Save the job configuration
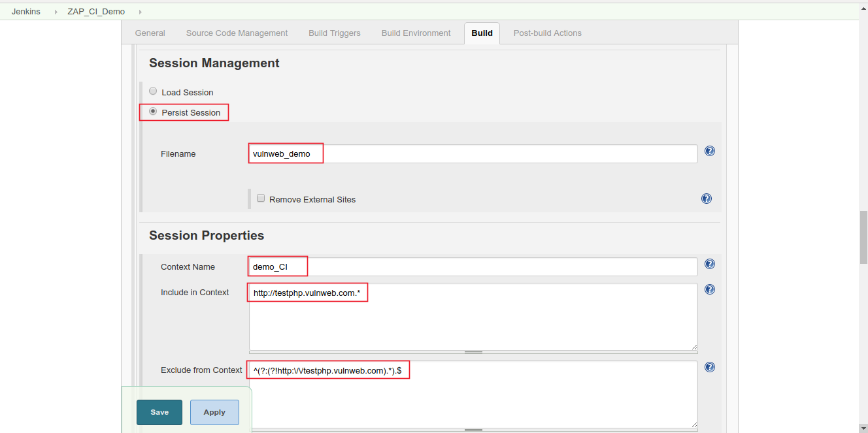Image resolution: width=868 pixels, height=433 pixels. click(x=159, y=412)
